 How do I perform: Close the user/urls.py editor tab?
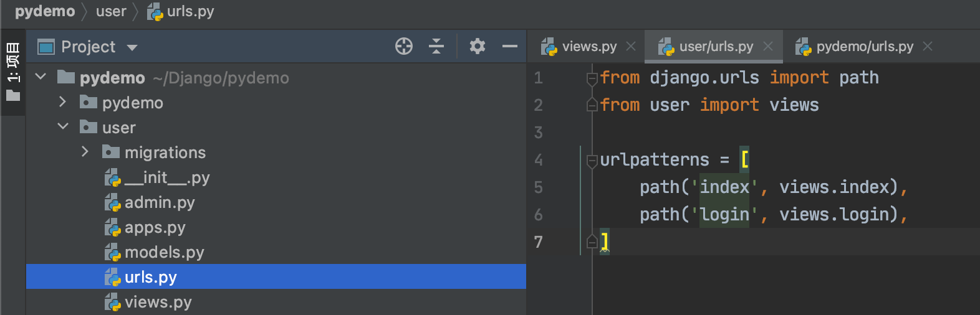[x=768, y=46]
